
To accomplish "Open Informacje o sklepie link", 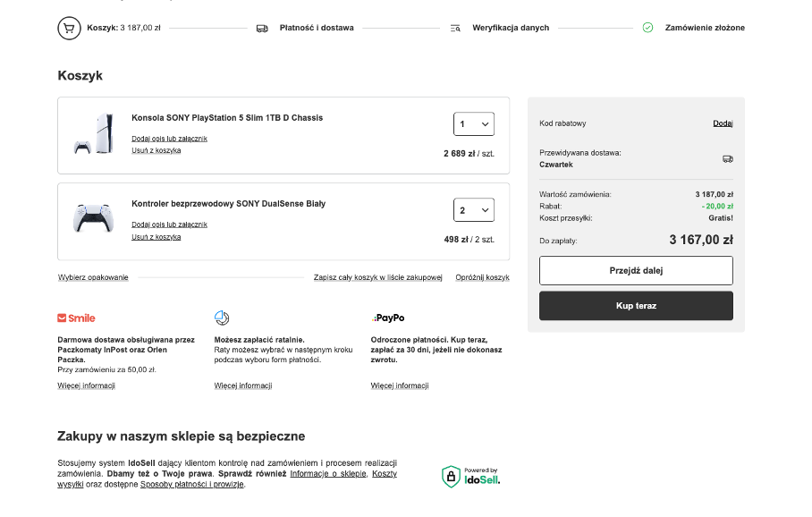I will point(328,473).
